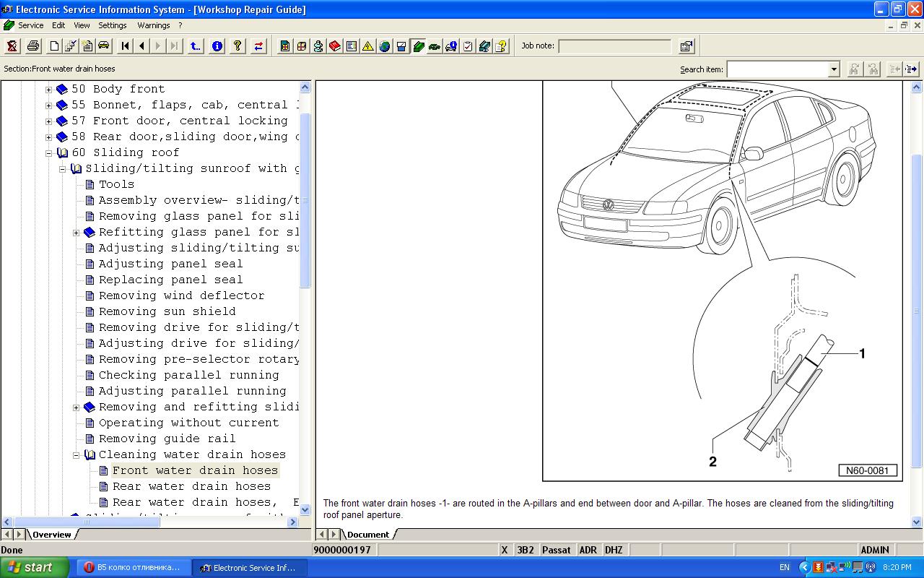Click inside the Search item input field

coord(777,69)
